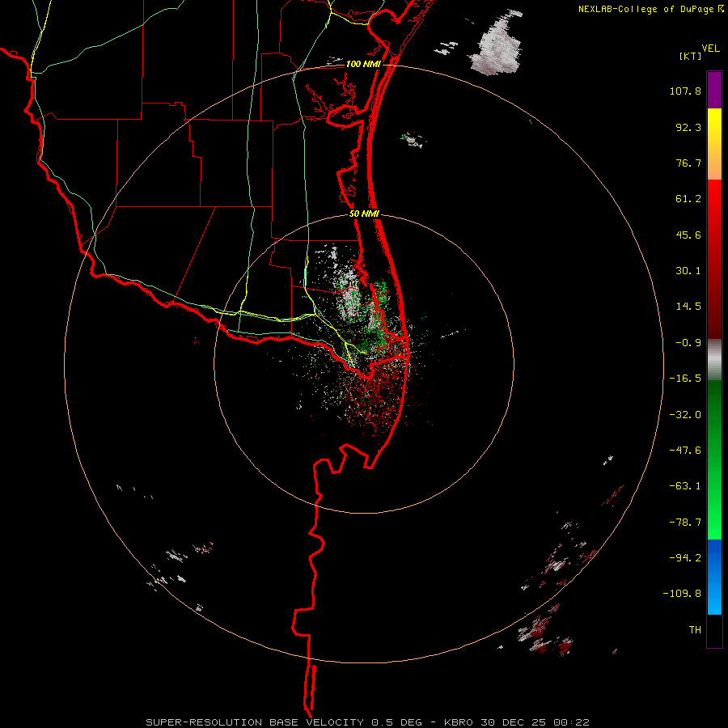Click the [KT] units label
Image resolution: width=728 pixels, height=728 pixels.
pos(690,56)
